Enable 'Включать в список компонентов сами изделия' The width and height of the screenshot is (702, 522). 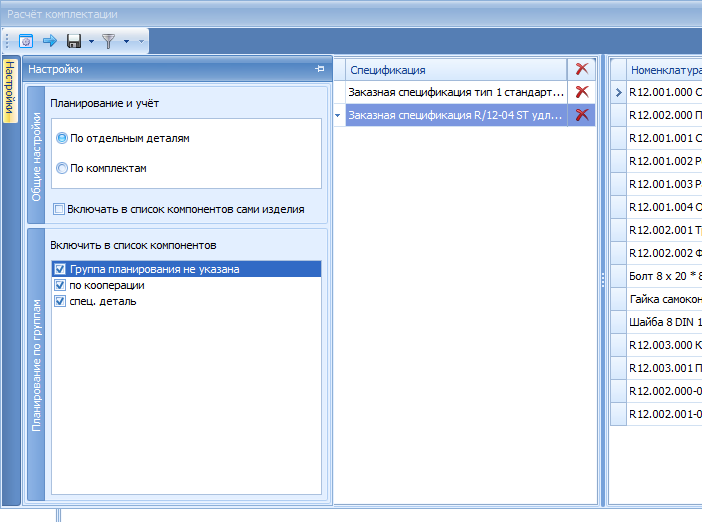(59, 209)
